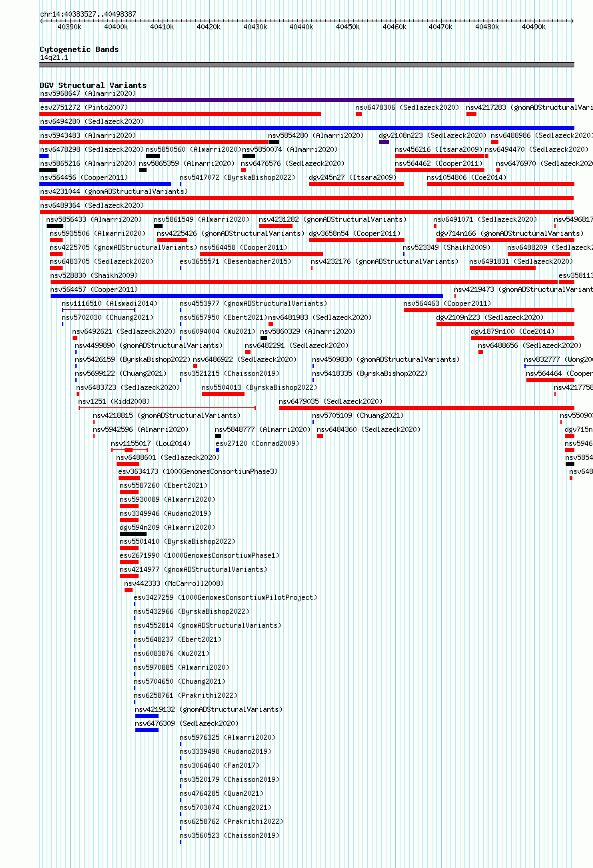
Task: Open the nsv4553977 (gnomADStructuralVariants) label
Action: pos(253,303)
